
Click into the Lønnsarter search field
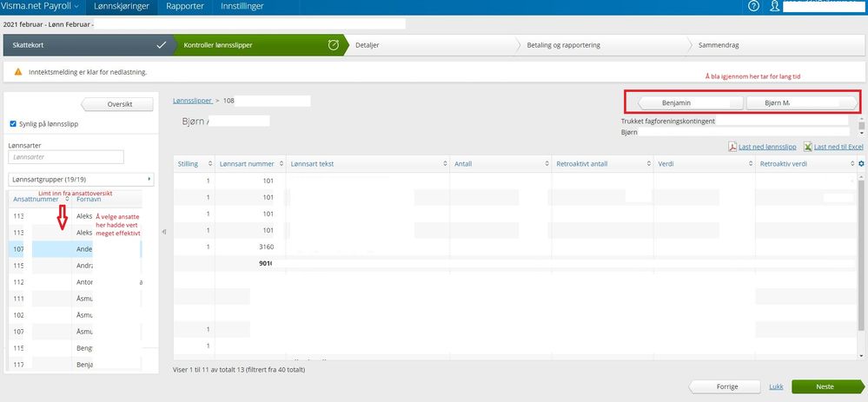(x=66, y=157)
